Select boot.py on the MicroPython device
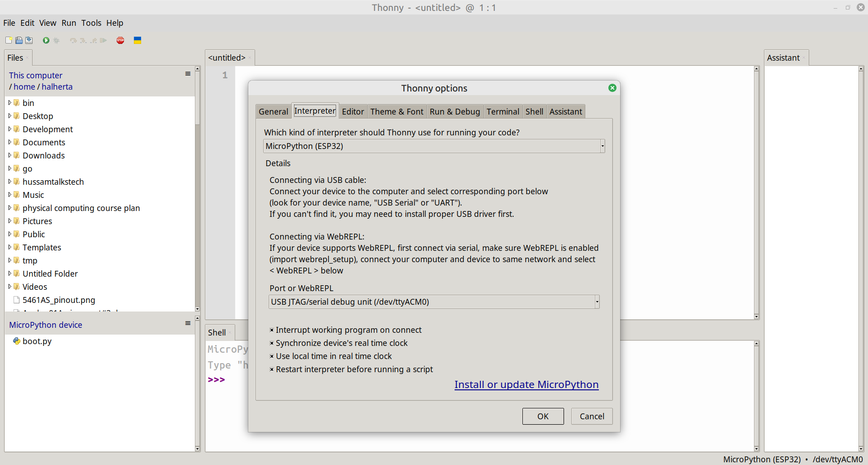Image resolution: width=868 pixels, height=465 pixels. (x=37, y=341)
